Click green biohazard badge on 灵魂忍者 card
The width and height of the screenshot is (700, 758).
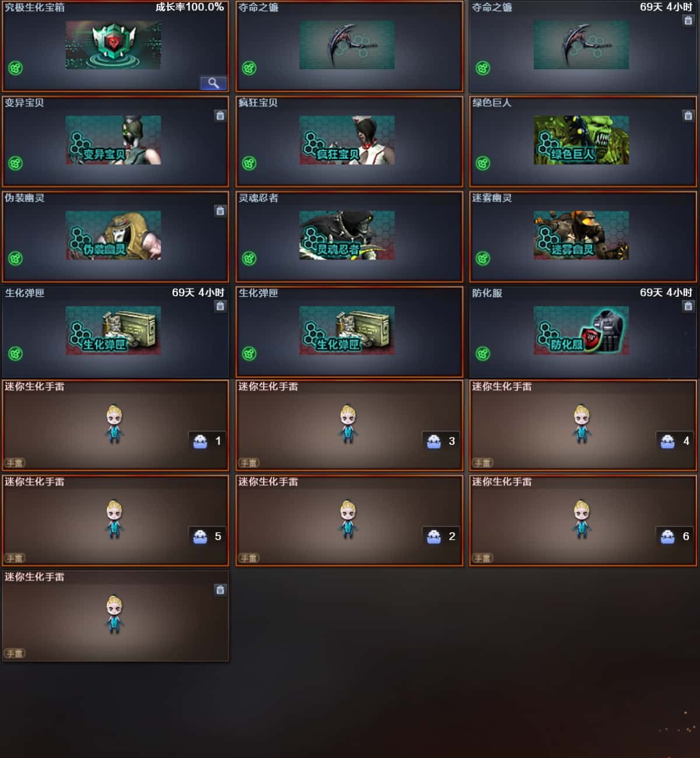[249, 258]
